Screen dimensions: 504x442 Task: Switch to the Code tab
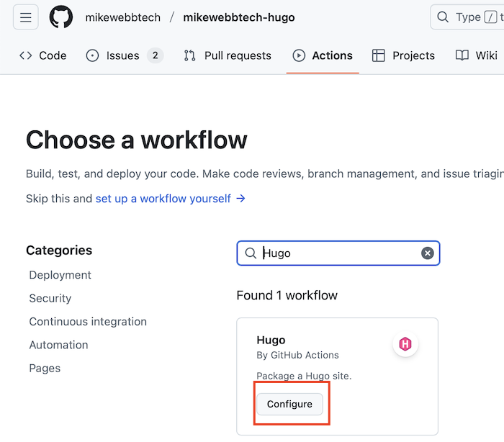click(x=43, y=55)
